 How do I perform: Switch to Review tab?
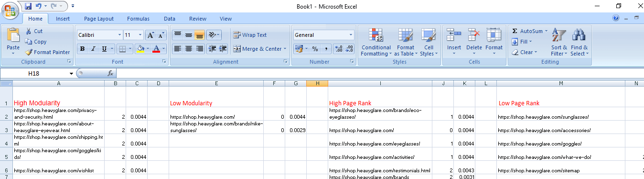tap(198, 19)
